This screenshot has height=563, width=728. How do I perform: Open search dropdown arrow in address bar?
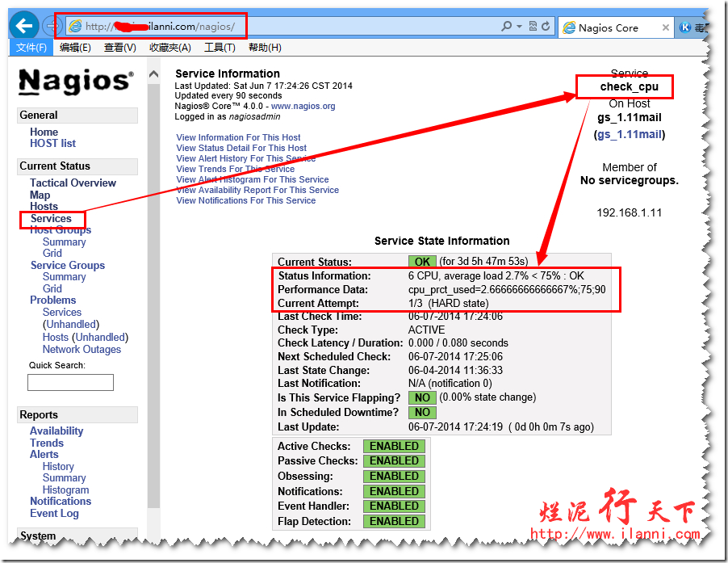click(517, 27)
